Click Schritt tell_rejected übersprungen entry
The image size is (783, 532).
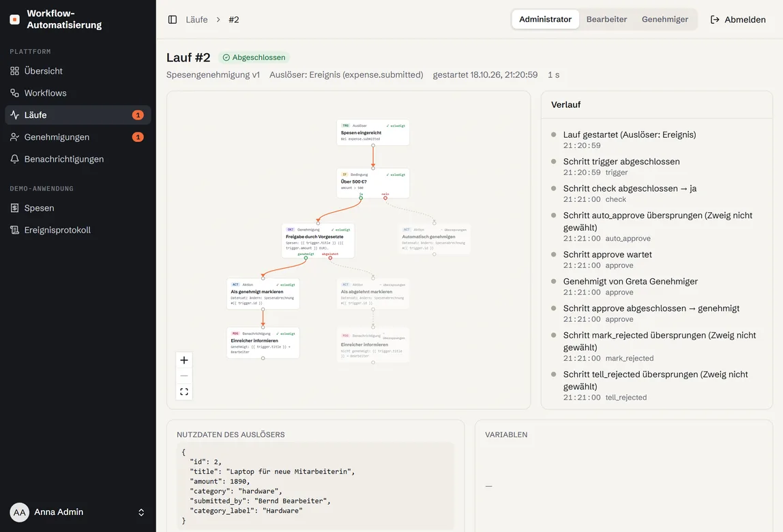(x=658, y=385)
